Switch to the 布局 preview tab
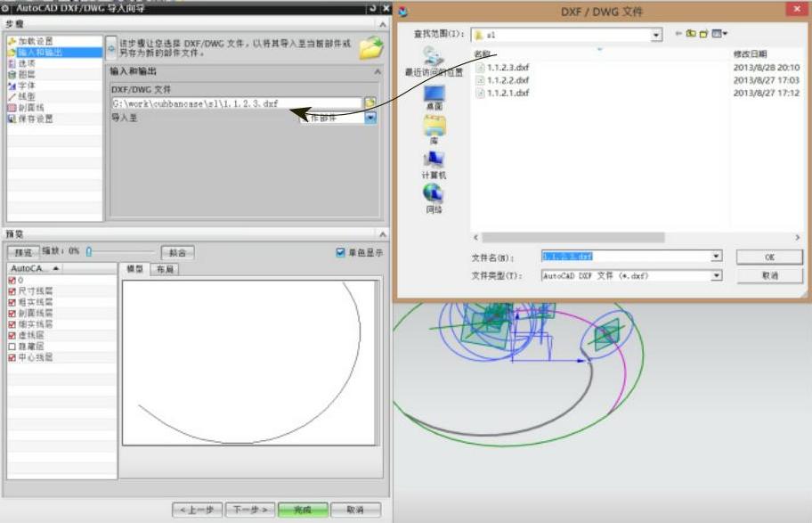Viewport: 812px width, 523px height. coord(165,269)
